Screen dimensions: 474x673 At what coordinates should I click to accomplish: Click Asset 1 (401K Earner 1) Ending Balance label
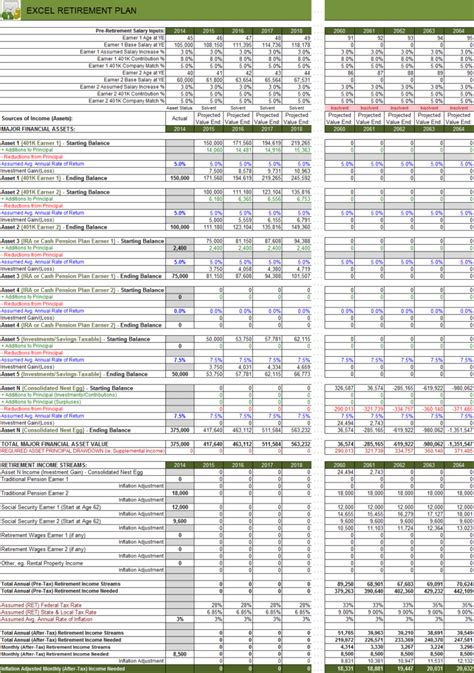click(54, 178)
